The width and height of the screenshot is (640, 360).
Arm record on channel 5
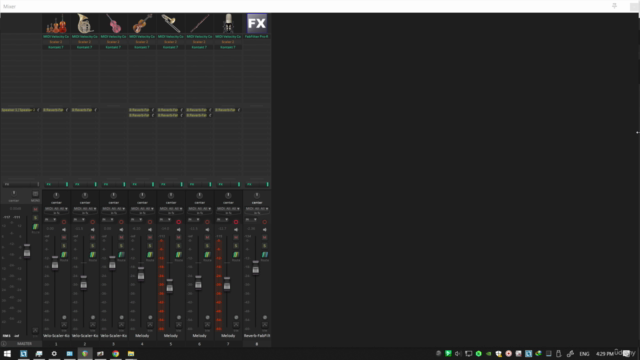coord(178,222)
